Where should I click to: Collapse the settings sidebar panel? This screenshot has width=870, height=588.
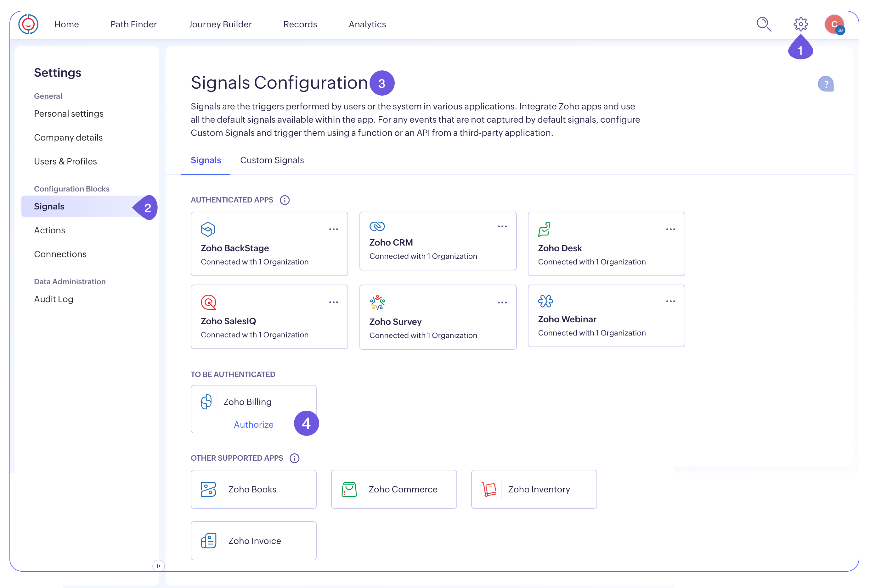158,566
